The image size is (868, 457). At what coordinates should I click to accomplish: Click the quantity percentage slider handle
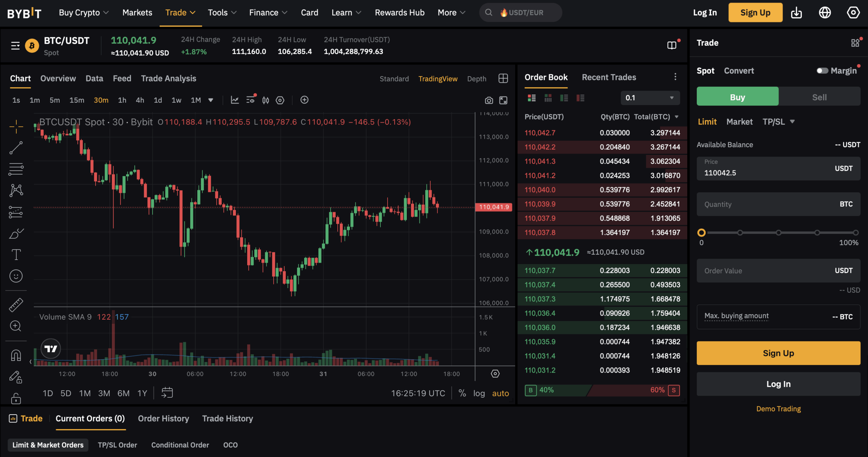pos(702,233)
